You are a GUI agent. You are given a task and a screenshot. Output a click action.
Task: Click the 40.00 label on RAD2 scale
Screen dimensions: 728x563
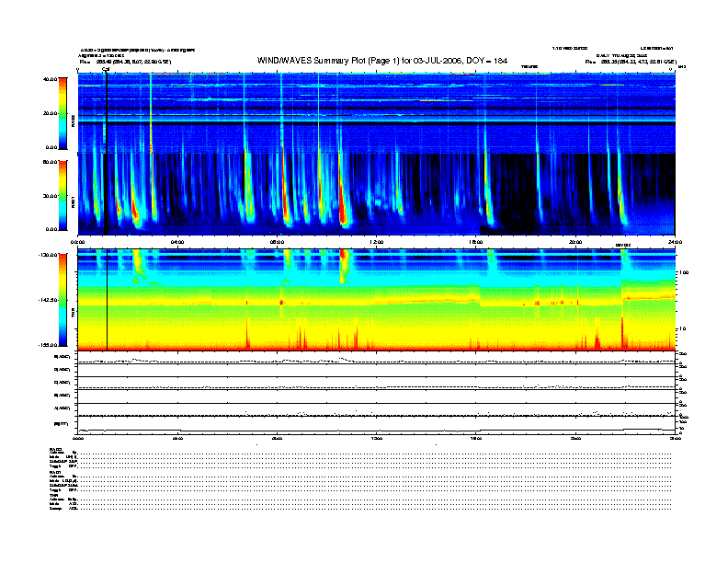(x=50, y=79)
